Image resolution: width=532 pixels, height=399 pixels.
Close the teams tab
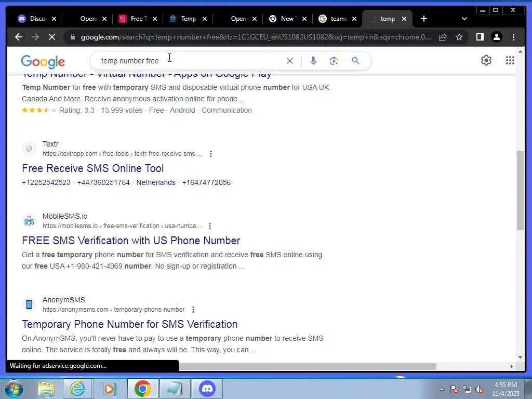[354, 19]
